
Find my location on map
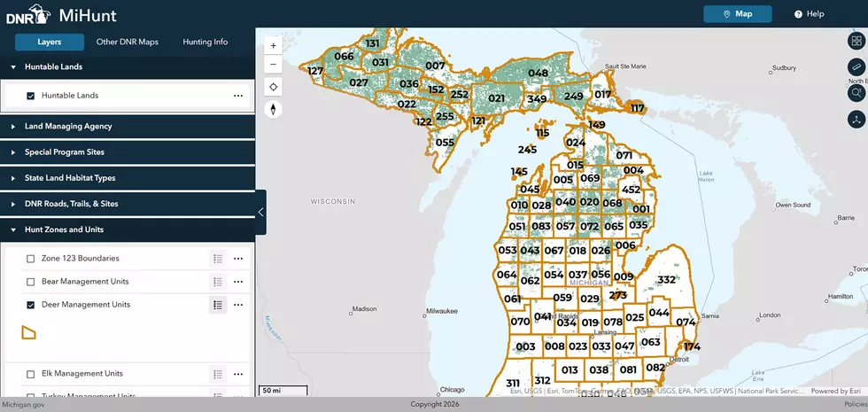coord(273,87)
